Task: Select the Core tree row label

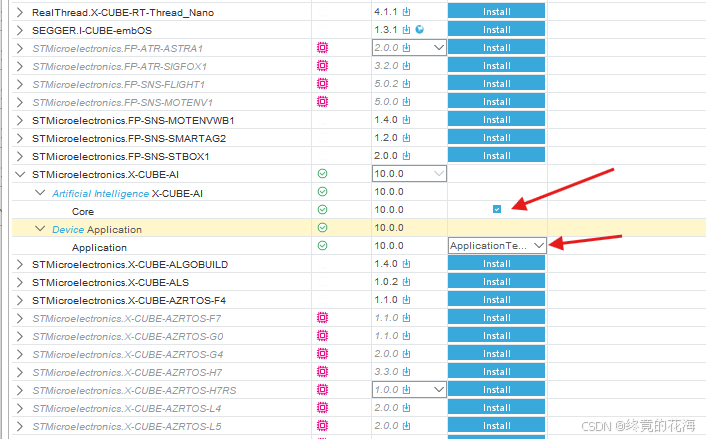Action: [x=83, y=211]
